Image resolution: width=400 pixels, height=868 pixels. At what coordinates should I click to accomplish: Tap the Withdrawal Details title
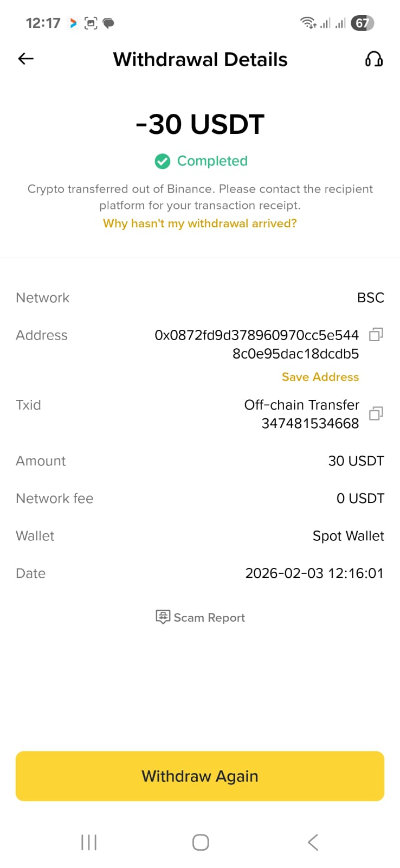click(200, 59)
